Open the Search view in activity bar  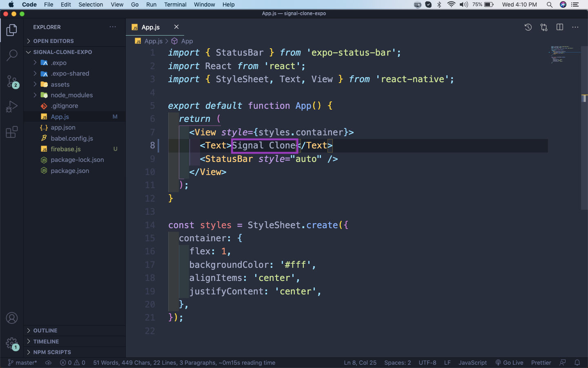point(12,55)
